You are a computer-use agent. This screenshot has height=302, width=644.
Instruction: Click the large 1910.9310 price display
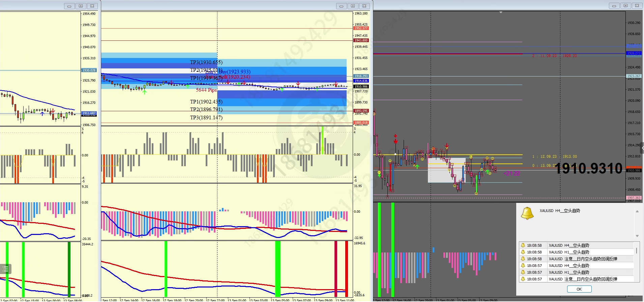pyautogui.click(x=588, y=169)
